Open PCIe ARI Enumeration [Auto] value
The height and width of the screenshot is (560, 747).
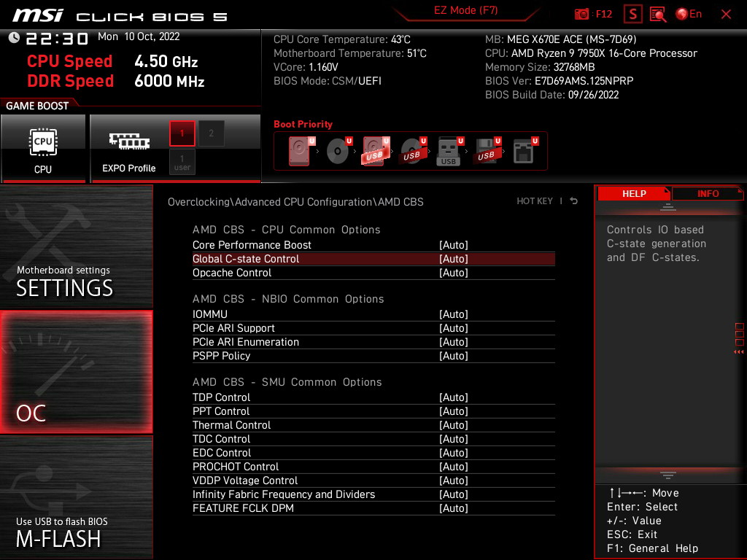click(454, 342)
